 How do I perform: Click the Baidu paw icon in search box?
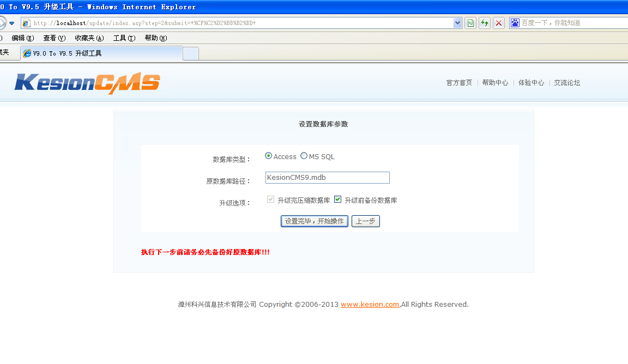coord(515,23)
